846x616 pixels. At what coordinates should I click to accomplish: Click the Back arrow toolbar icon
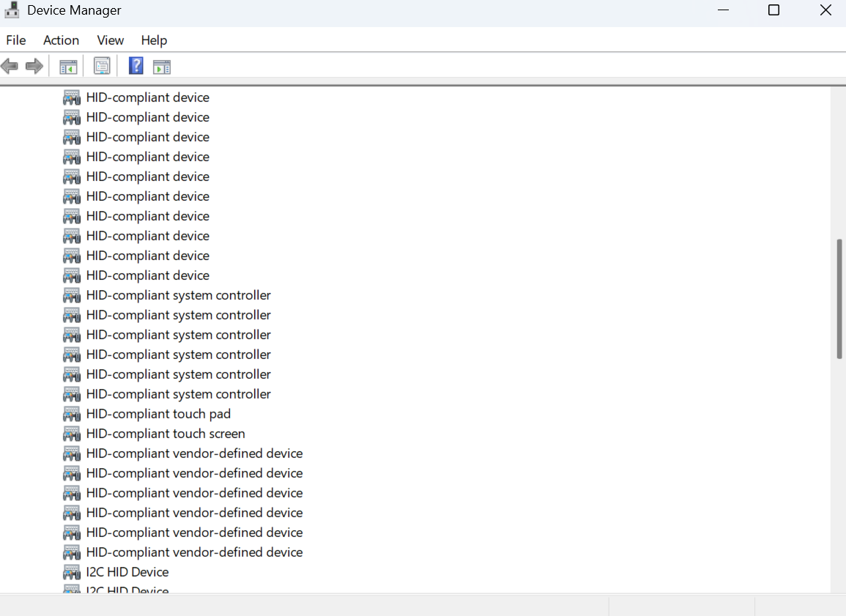(10, 67)
